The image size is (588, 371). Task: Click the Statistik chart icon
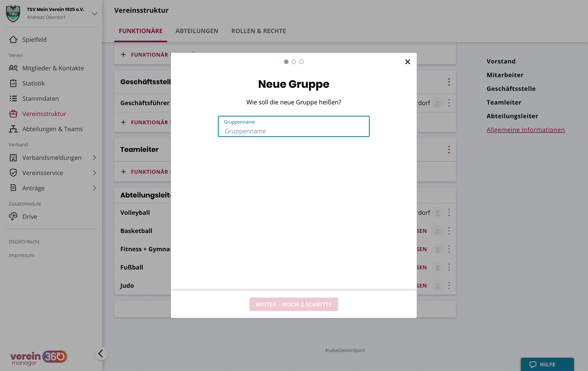(x=13, y=83)
